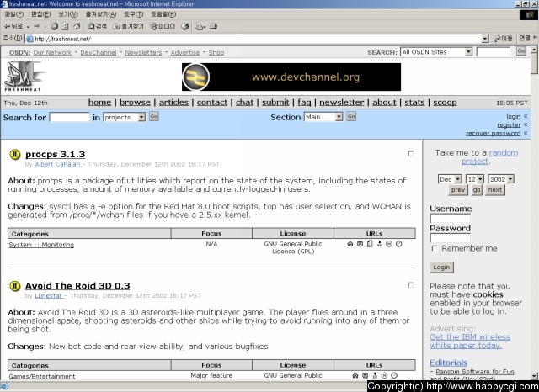Tick the checkbox next to procps 3.1.3
This screenshot has height=392, width=539.
pyautogui.click(x=410, y=153)
